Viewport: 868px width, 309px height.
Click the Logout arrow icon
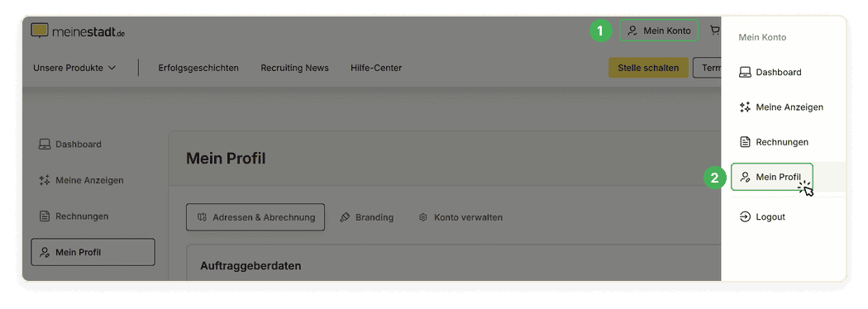coord(745,216)
